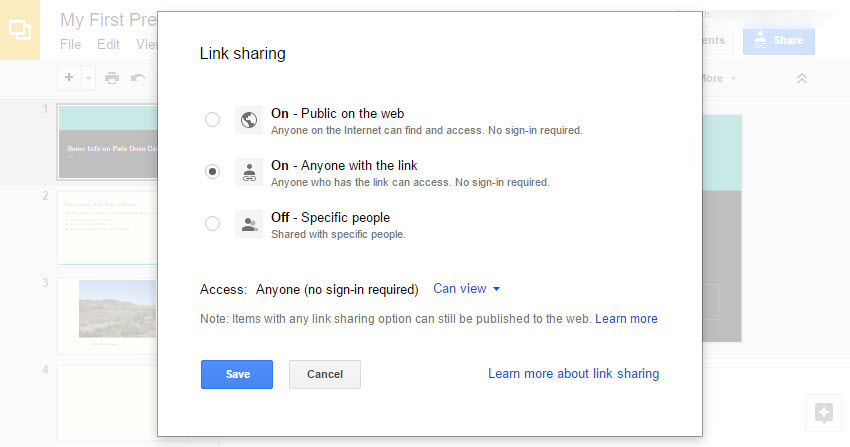Click the Share button in Slides
850x447 pixels.
pos(778,41)
